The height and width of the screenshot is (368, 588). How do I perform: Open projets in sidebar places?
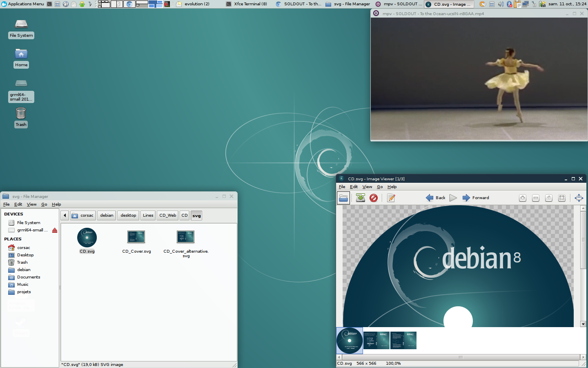point(24,292)
